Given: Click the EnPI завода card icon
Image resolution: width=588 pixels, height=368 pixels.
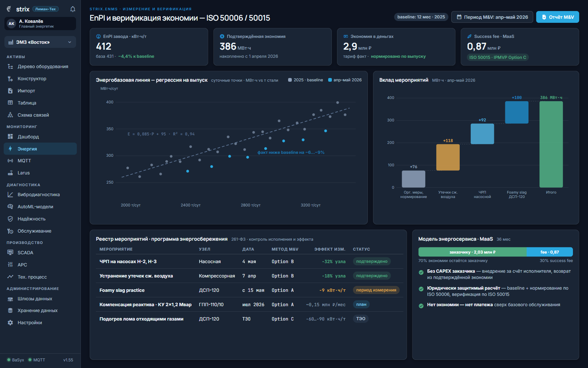Looking at the screenshot, I should (98, 36).
